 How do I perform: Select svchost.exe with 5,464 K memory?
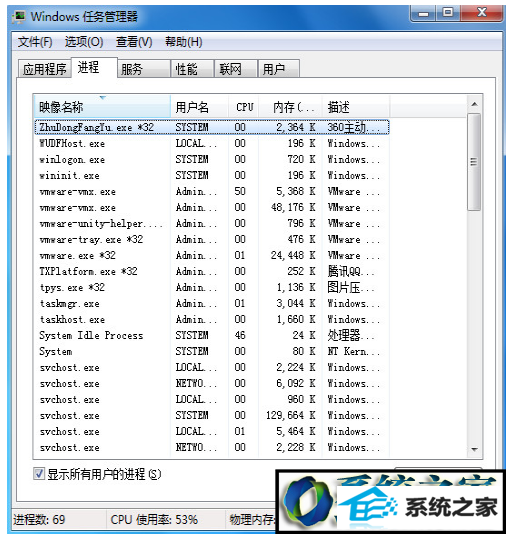pyautogui.click(x=212, y=431)
